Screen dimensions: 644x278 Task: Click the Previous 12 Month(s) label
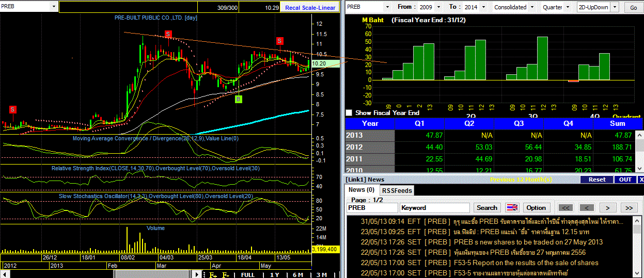click(521, 179)
